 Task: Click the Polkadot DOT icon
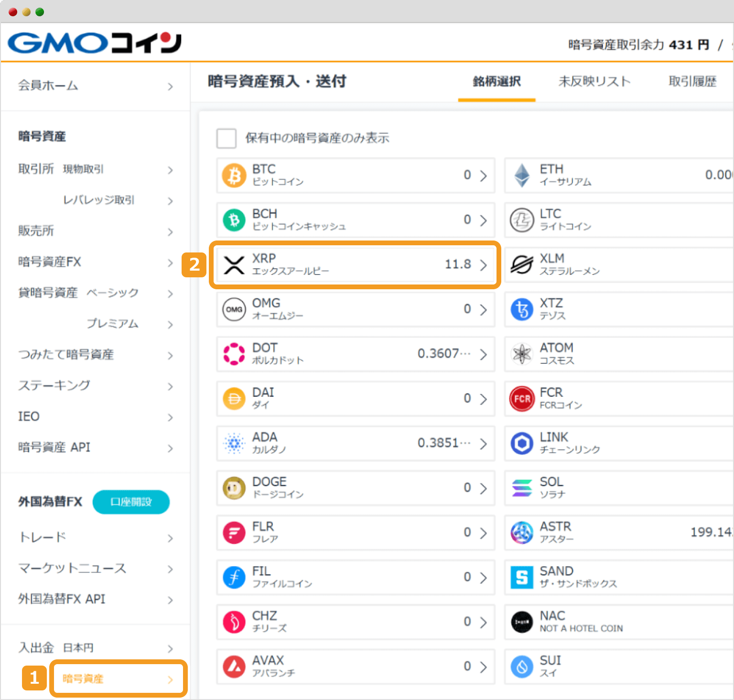coord(234,354)
